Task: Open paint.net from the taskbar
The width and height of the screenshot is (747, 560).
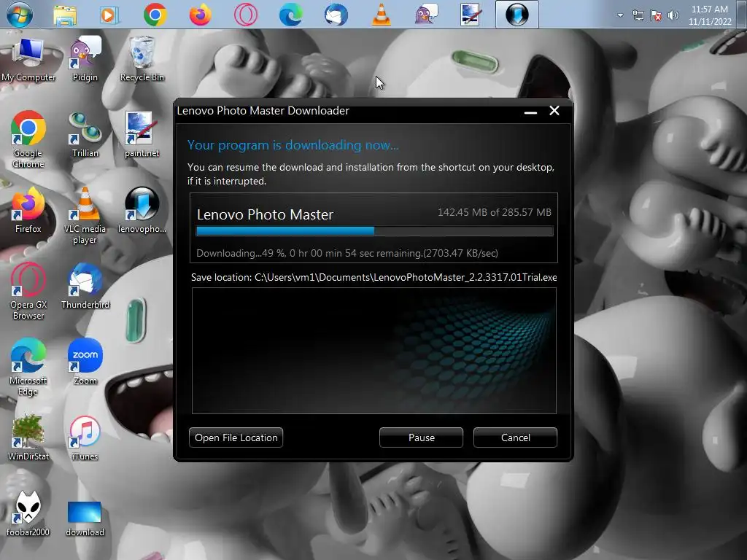Action: (471, 15)
